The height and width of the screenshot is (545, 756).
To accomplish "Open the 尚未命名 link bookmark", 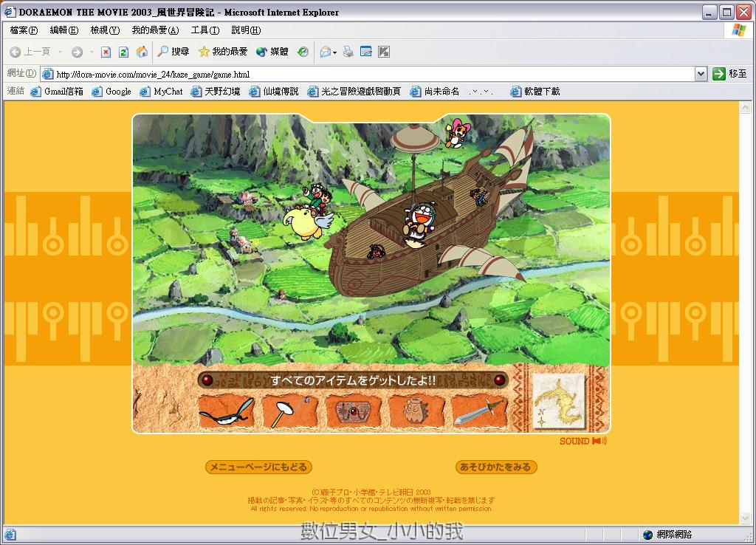I will (x=434, y=91).
